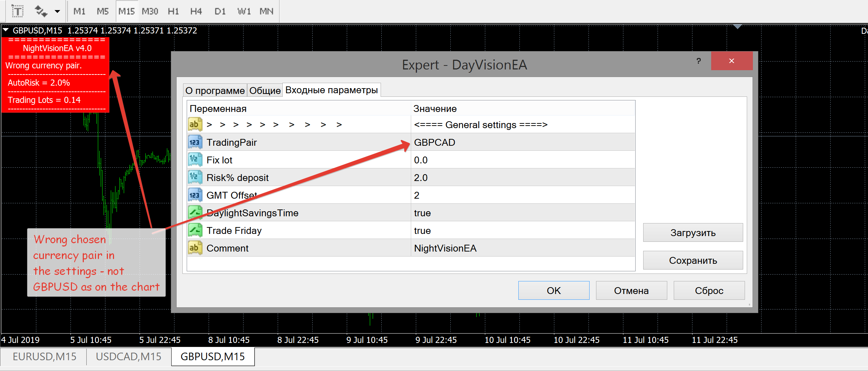Click the fraction icon beside Fix lot
868x371 pixels.
click(195, 160)
